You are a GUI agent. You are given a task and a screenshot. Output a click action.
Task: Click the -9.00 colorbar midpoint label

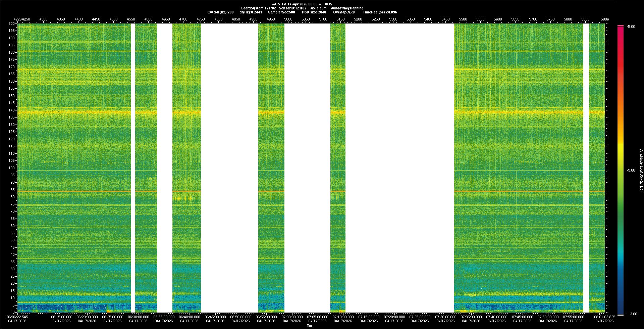click(x=631, y=170)
